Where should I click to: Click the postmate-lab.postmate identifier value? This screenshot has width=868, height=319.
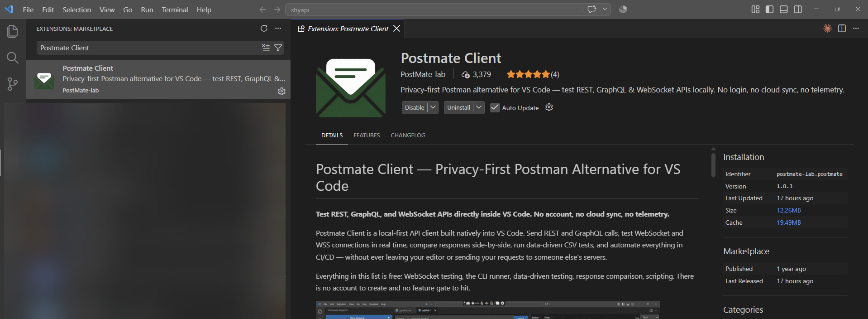(x=809, y=174)
